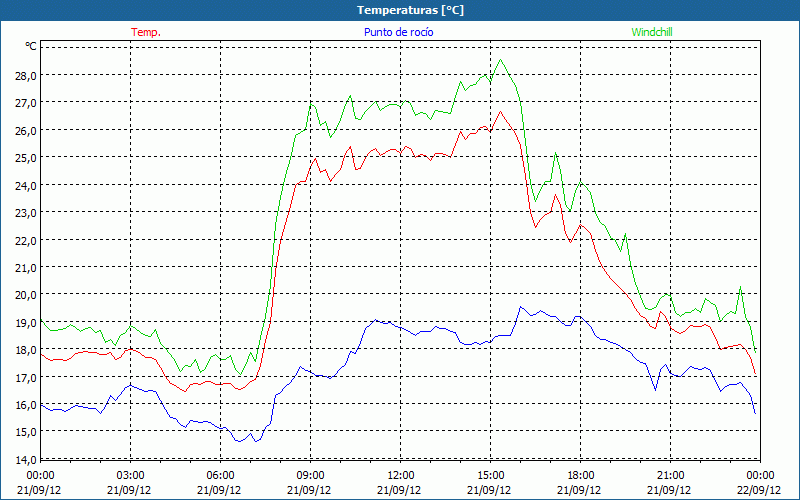
Task: Click the blue dew point peak near 16:00
Action: tap(520, 307)
